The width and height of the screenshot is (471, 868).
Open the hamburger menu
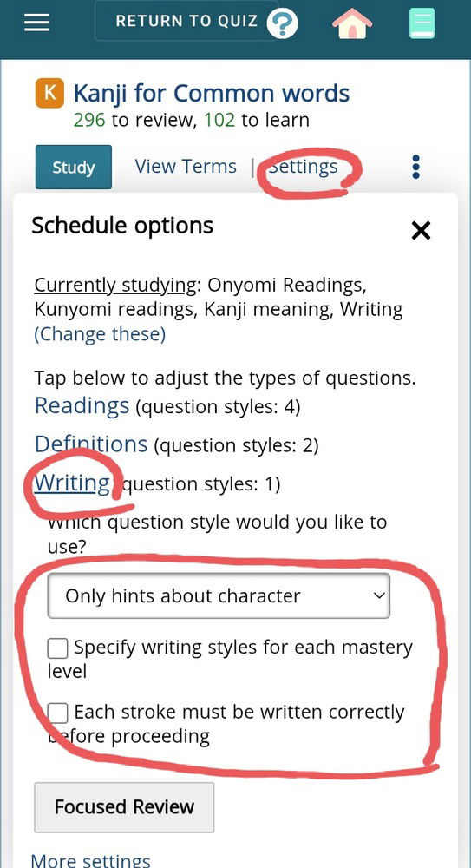click(x=37, y=23)
